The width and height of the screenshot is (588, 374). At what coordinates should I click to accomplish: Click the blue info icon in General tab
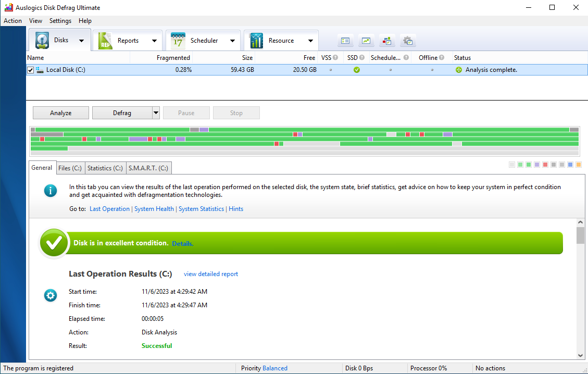(x=50, y=191)
